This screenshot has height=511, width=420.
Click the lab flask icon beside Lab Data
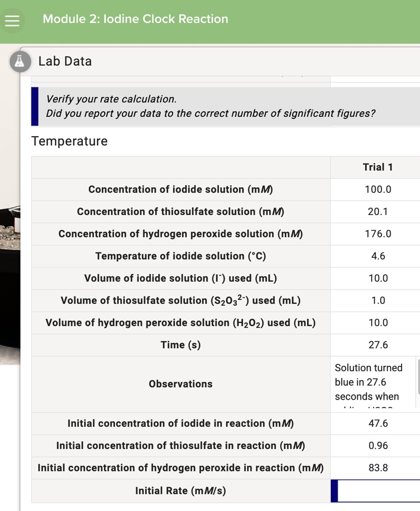click(20, 61)
